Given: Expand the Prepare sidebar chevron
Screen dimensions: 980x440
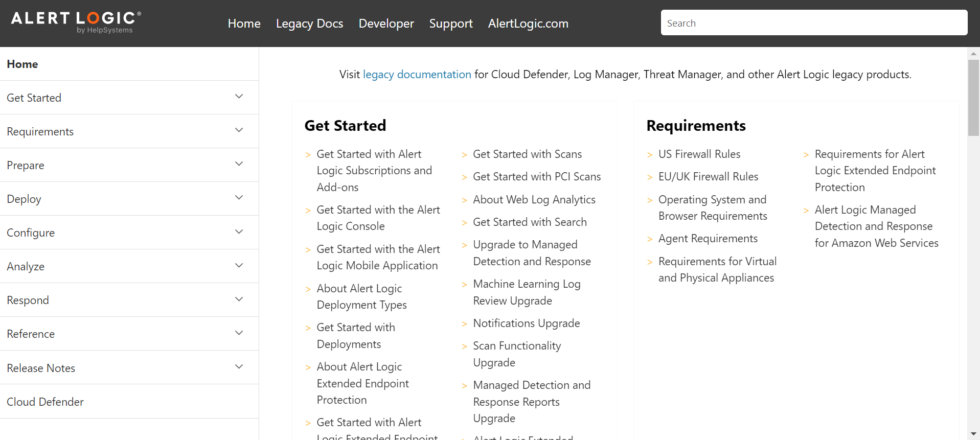Looking at the screenshot, I should click(x=239, y=164).
